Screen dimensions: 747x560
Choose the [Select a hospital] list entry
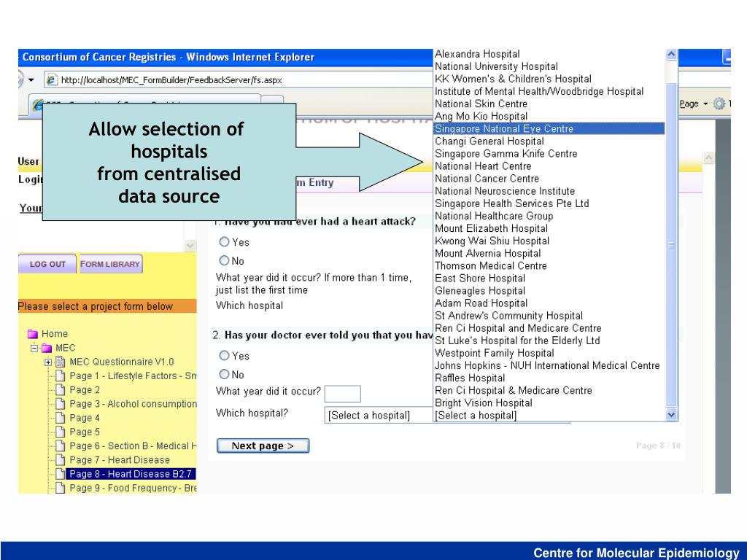pos(476,415)
